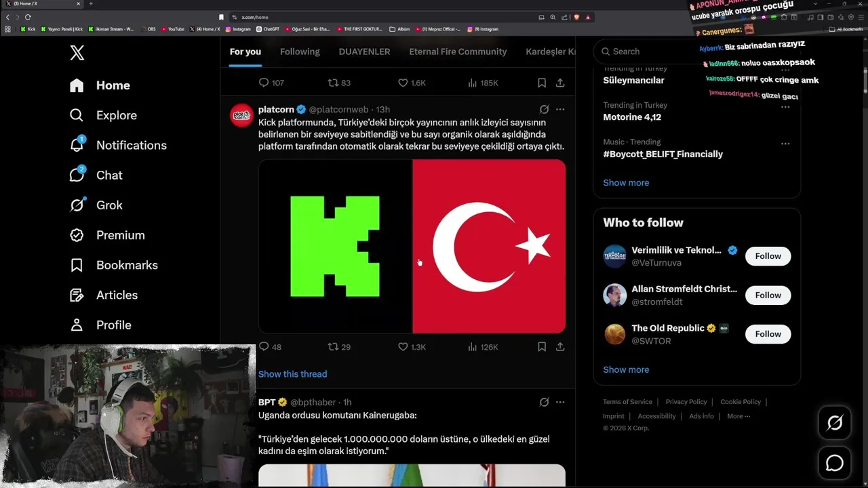Like the post with 1.6K likes
This screenshot has width=868, height=488.
click(412, 83)
